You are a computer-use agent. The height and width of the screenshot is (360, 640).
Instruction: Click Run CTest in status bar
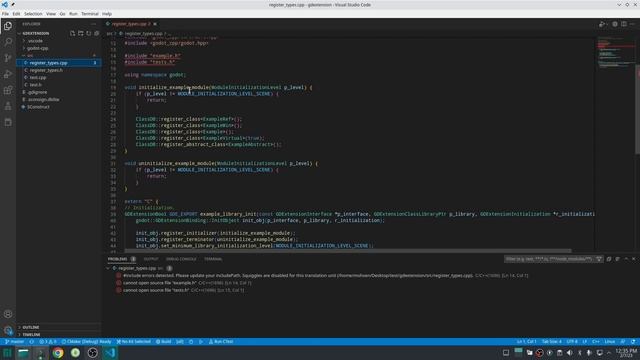pos(221,341)
